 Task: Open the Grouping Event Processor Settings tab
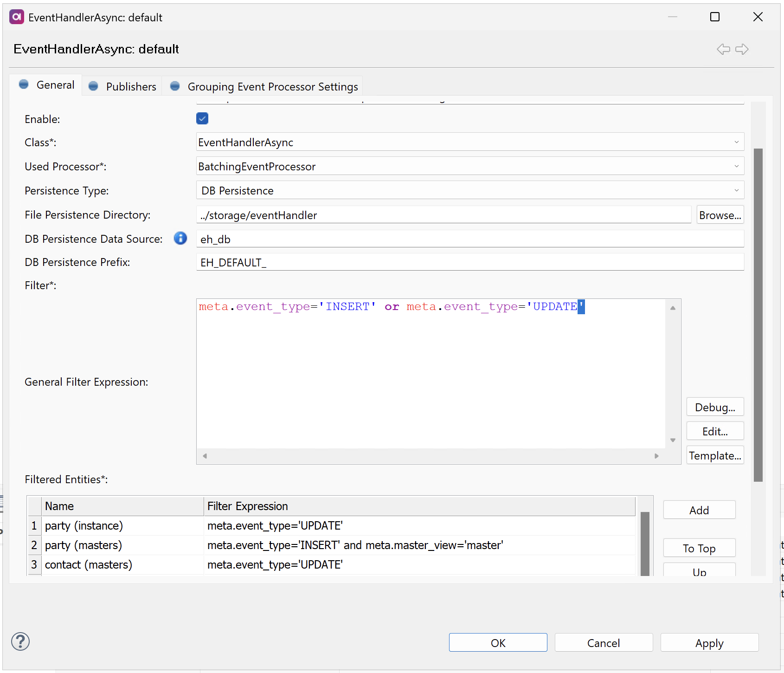[272, 86]
